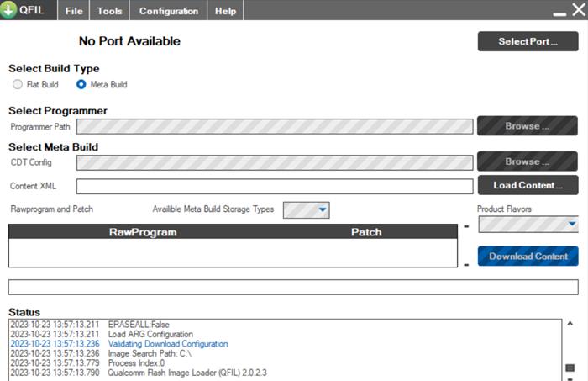Start flashing with Download Content button
The height and width of the screenshot is (381, 588).
(x=528, y=257)
